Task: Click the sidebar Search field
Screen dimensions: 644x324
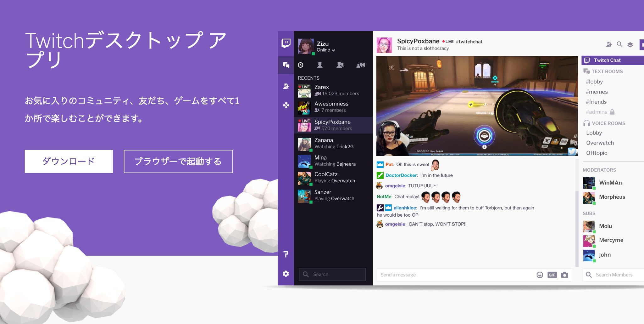Action: pyautogui.click(x=332, y=274)
